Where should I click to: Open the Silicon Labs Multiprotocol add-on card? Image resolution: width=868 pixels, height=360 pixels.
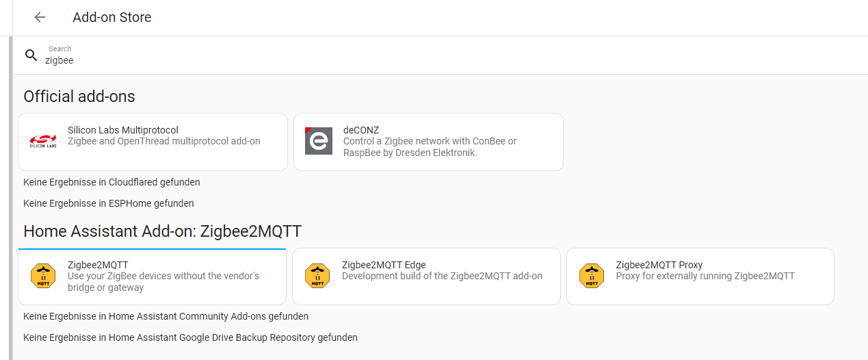(153, 142)
